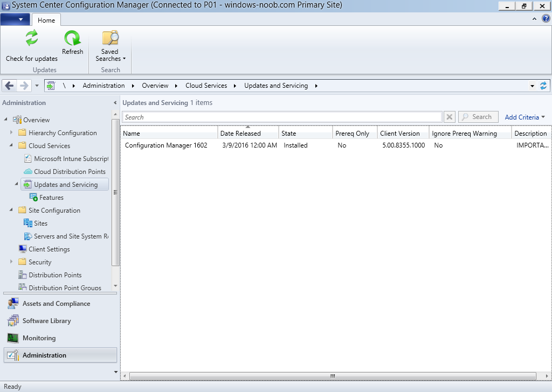Click the Search button

(478, 117)
